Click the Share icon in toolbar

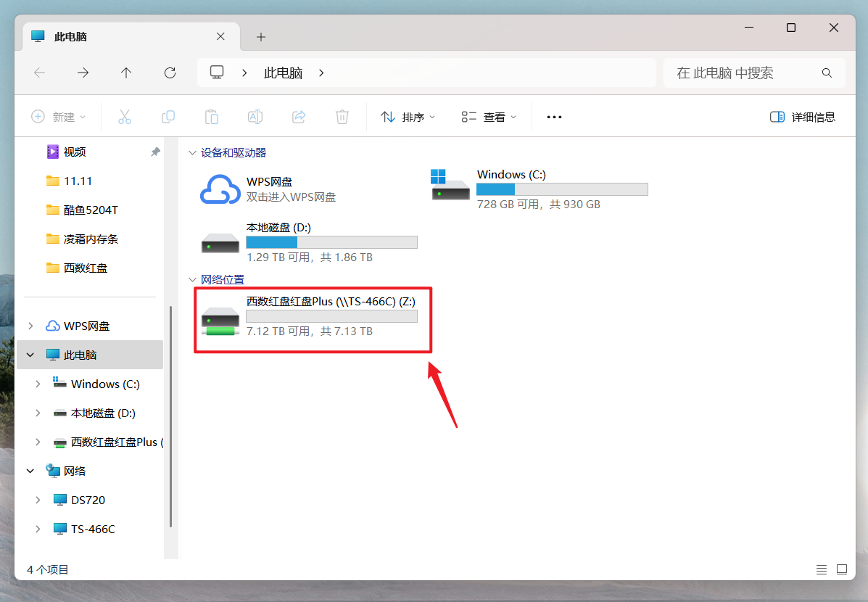[x=299, y=117]
